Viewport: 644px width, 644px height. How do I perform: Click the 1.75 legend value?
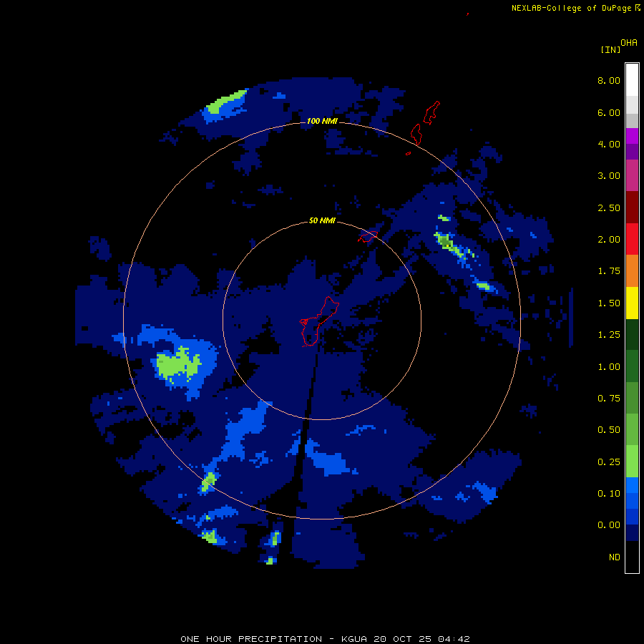point(609,271)
